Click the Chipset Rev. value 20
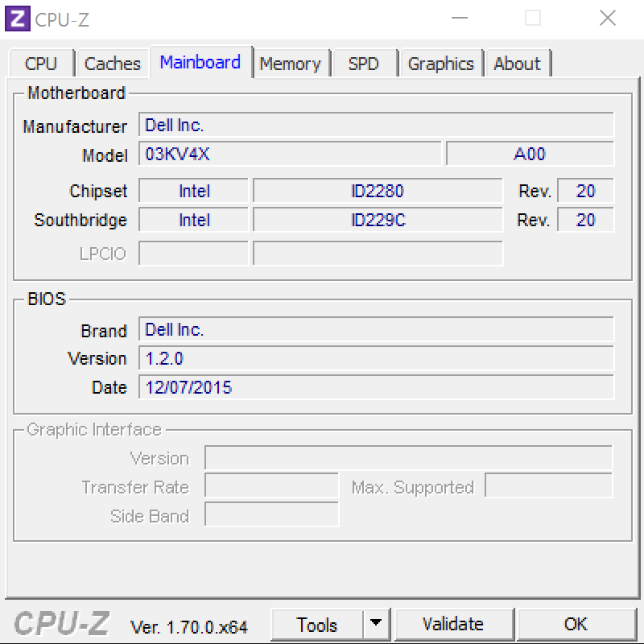The height and width of the screenshot is (644, 644). pos(586,191)
